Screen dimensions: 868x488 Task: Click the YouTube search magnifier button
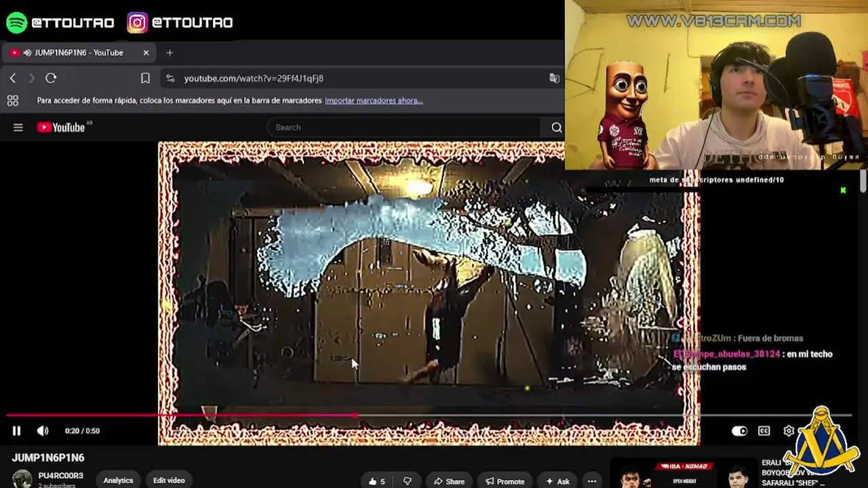click(557, 127)
